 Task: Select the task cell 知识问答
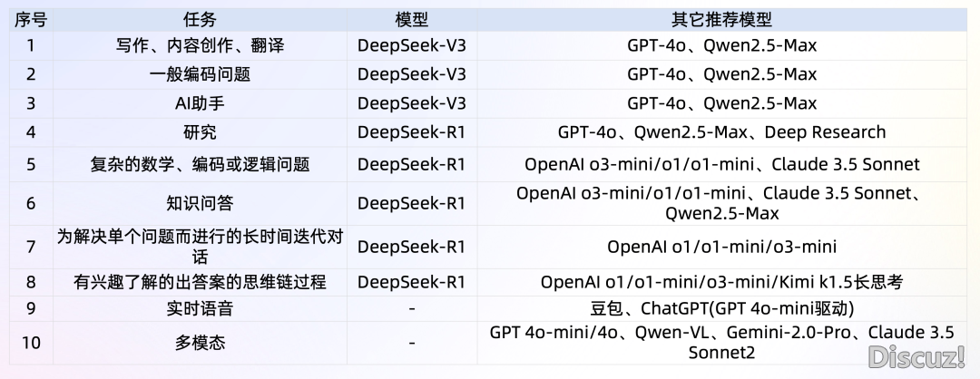point(200,203)
